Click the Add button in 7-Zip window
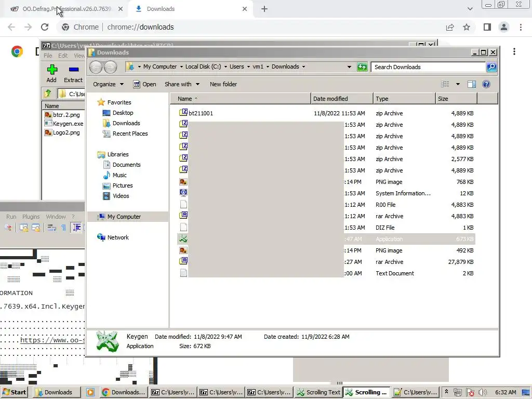 (x=51, y=73)
